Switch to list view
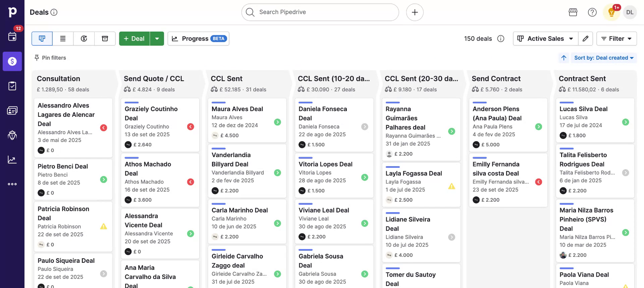 63,39
